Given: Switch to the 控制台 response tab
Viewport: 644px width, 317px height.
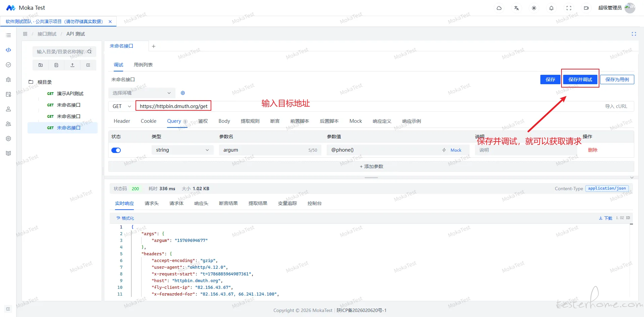Looking at the screenshot, I should pyautogui.click(x=315, y=203).
